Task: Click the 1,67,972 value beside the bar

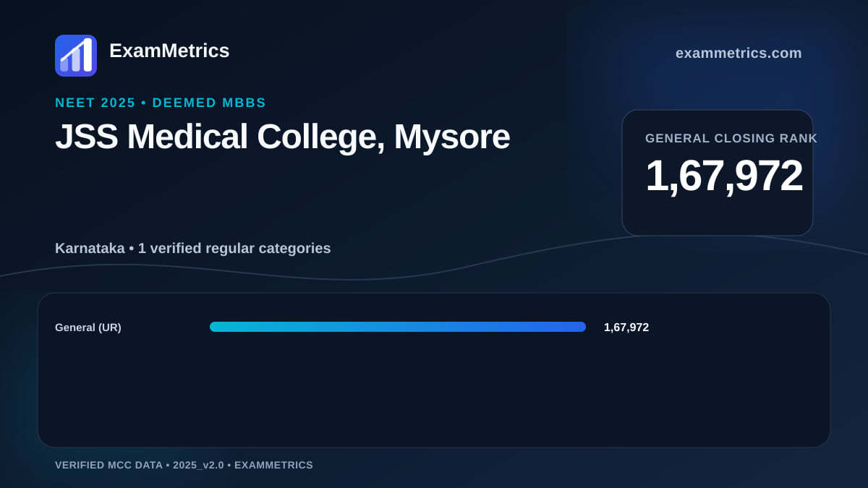Action: 626,328
